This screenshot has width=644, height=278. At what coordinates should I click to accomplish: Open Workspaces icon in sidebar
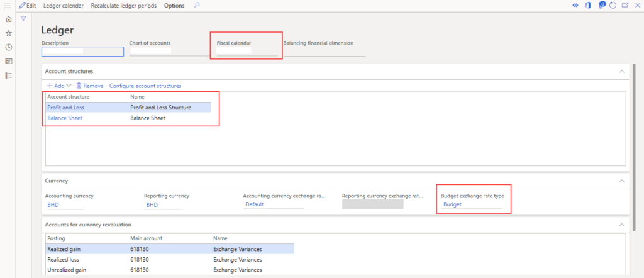pos(8,61)
